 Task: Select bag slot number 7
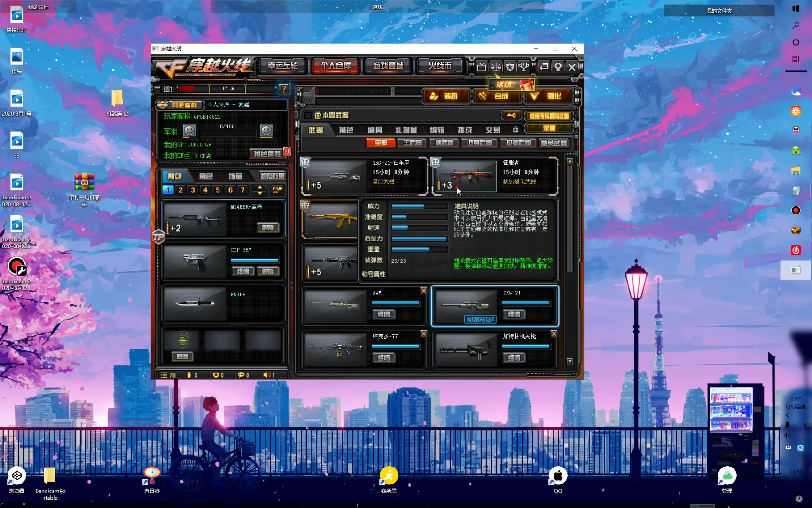[242, 190]
